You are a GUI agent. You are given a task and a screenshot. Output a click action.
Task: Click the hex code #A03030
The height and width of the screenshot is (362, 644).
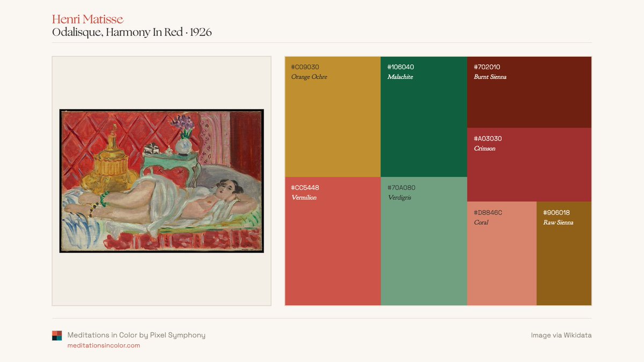point(488,139)
